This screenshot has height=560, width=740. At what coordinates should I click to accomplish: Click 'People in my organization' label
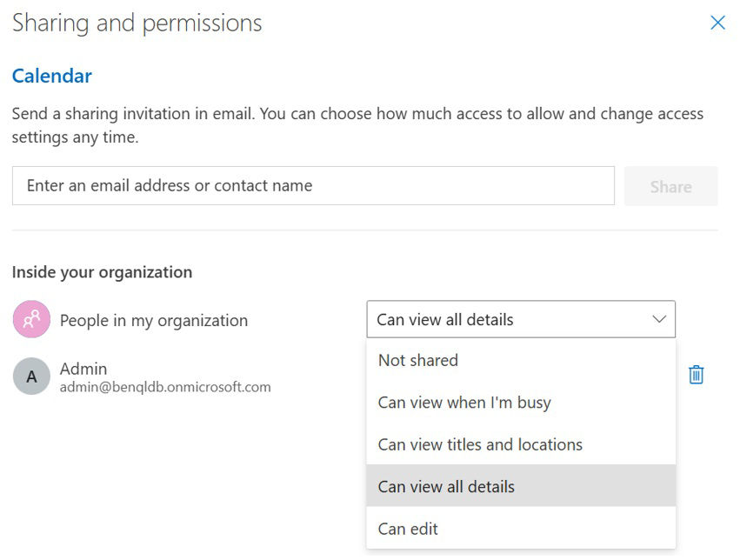pos(154,320)
